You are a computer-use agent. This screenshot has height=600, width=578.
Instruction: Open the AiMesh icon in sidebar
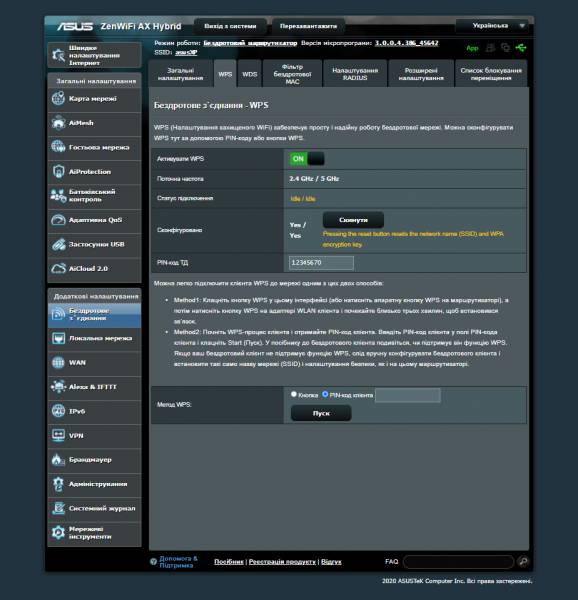click(x=58, y=123)
